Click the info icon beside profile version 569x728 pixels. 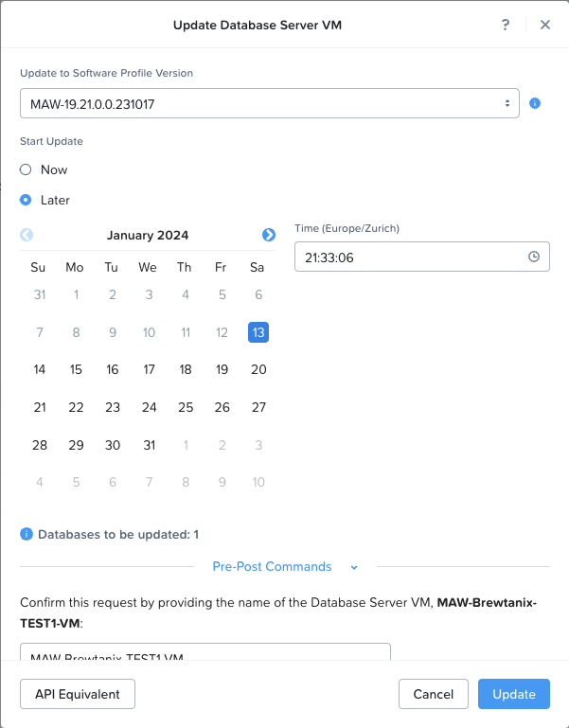pyautogui.click(x=535, y=103)
